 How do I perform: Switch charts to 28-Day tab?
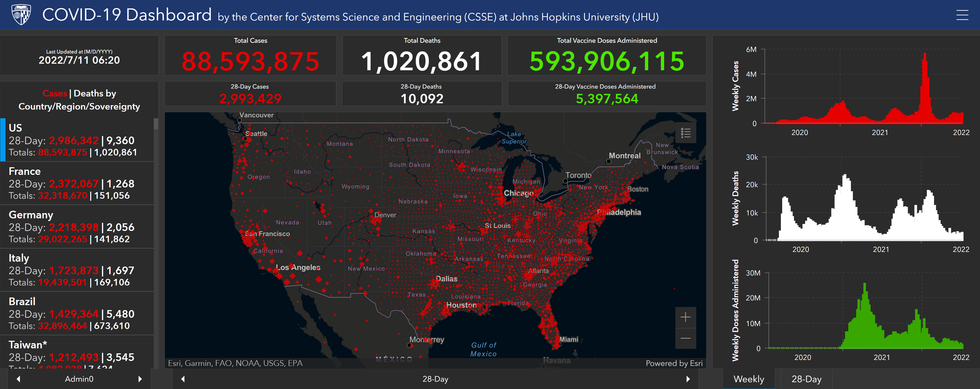[x=806, y=379]
